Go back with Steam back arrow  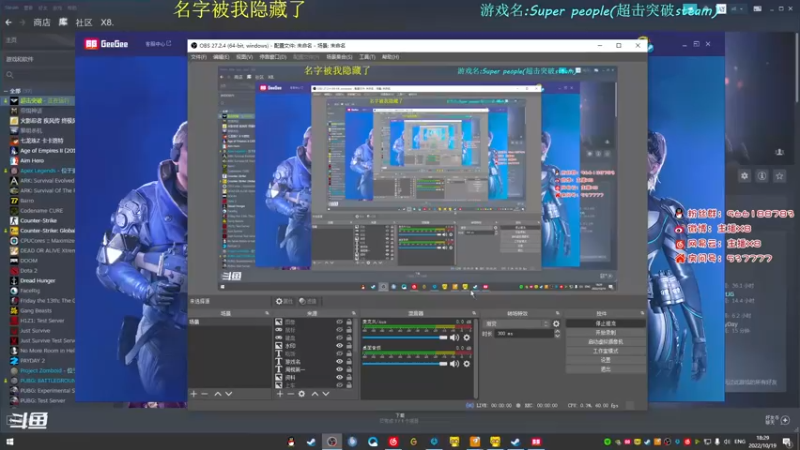9,22
